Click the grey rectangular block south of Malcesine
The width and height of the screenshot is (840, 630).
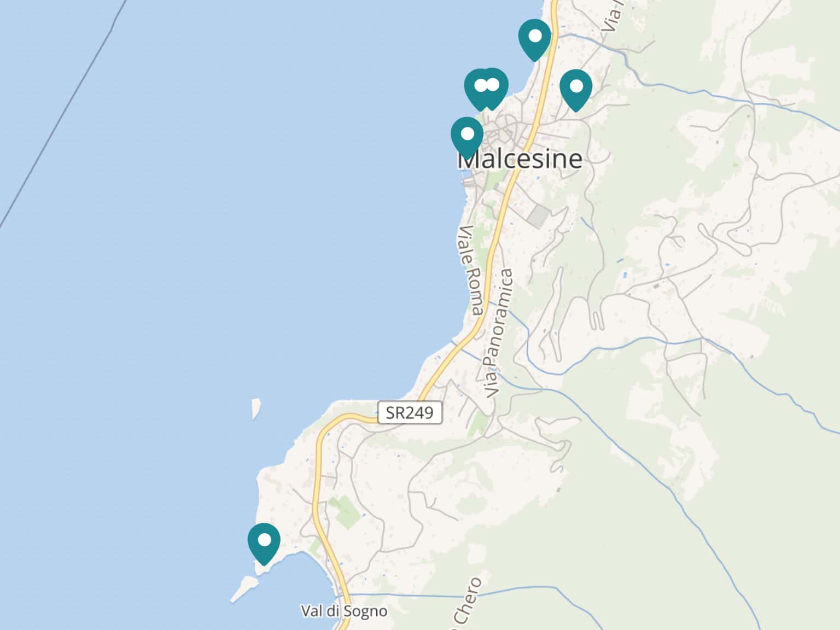click(539, 217)
